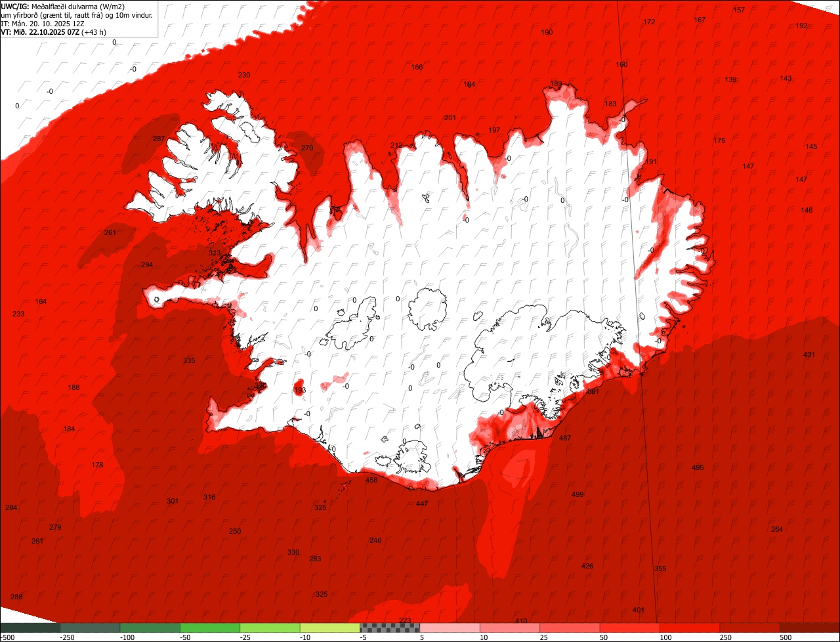The height and width of the screenshot is (642, 840).
Task: Click the title line 'UWC/IG: Meðalflæði dulvarma (W/m2)'
Action: point(63,7)
